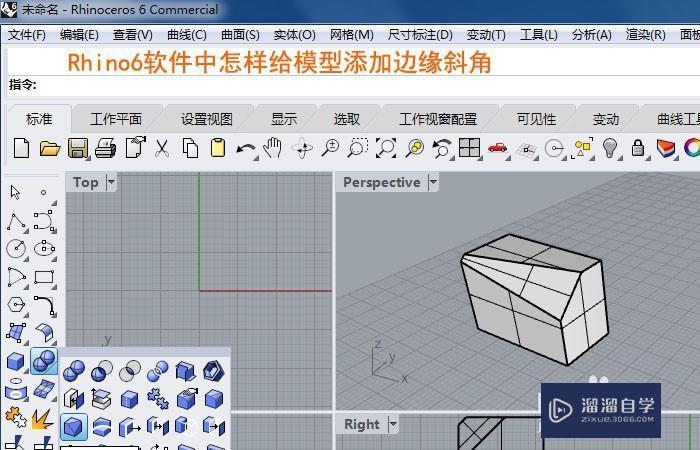Cut selection with scissors icon

tap(162, 148)
